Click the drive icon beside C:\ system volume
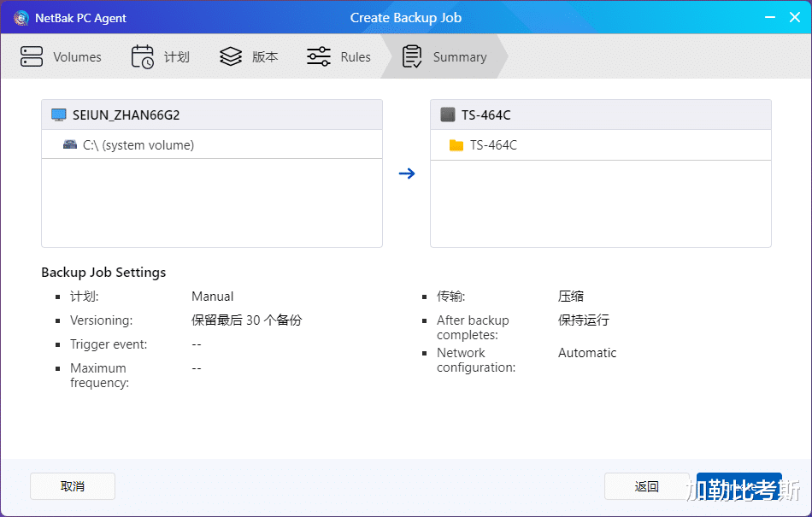This screenshot has height=517, width=812. (70, 145)
